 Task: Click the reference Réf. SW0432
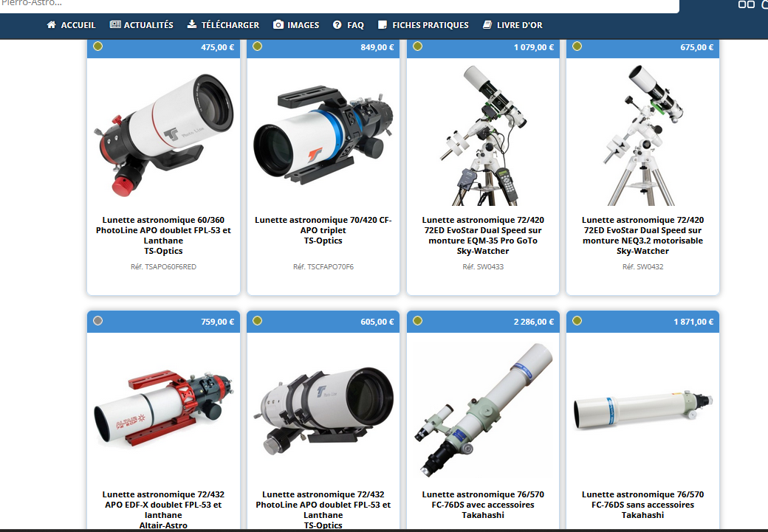pyautogui.click(x=642, y=266)
